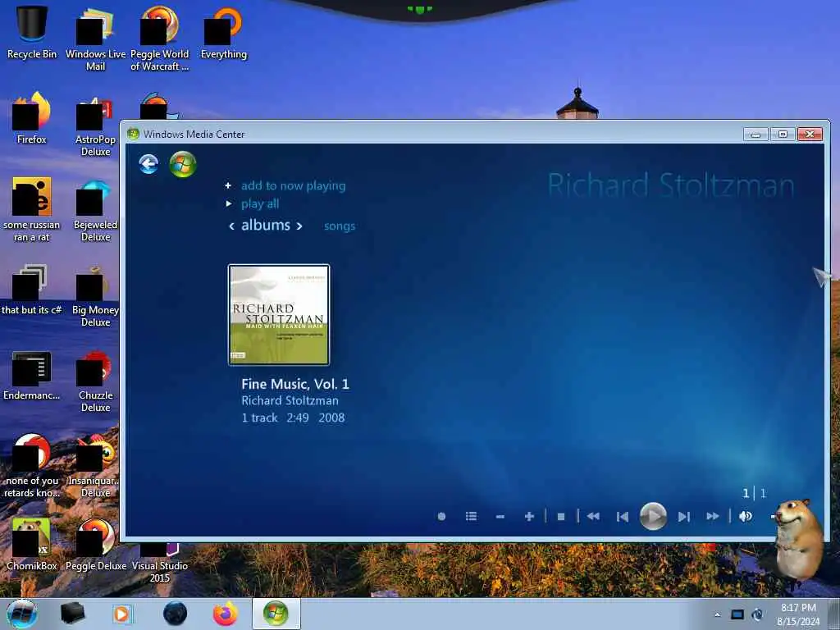Open the Fine Music, Vol. 1 album cover
Viewport: 840px width, 630px height.
pyautogui.click(x=279, y=315)
